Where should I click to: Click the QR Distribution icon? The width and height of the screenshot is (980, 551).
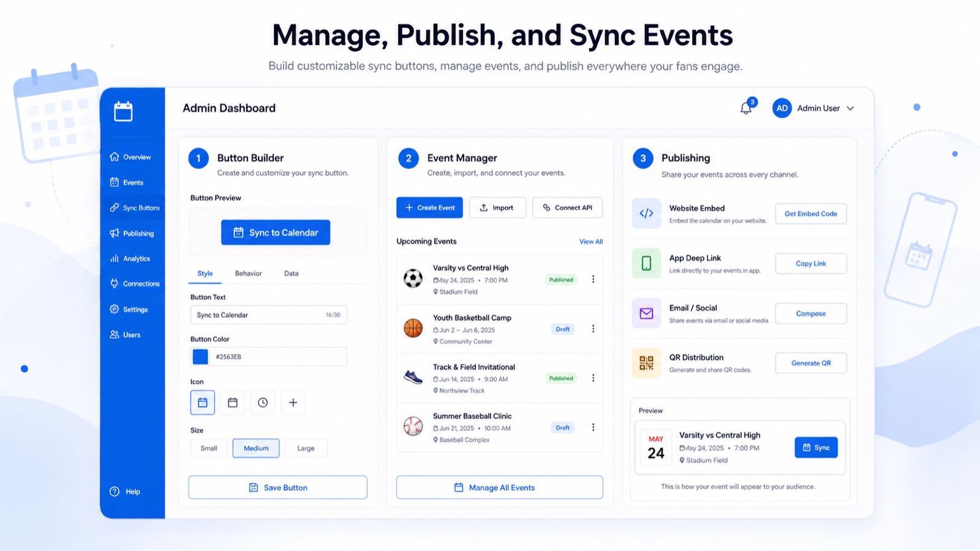[x=646, y=363]
